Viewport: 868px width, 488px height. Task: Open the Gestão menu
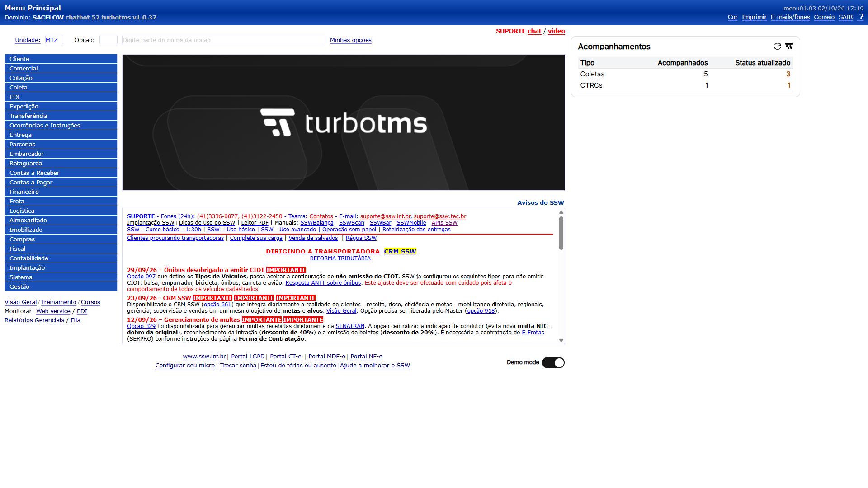(61, 286)
